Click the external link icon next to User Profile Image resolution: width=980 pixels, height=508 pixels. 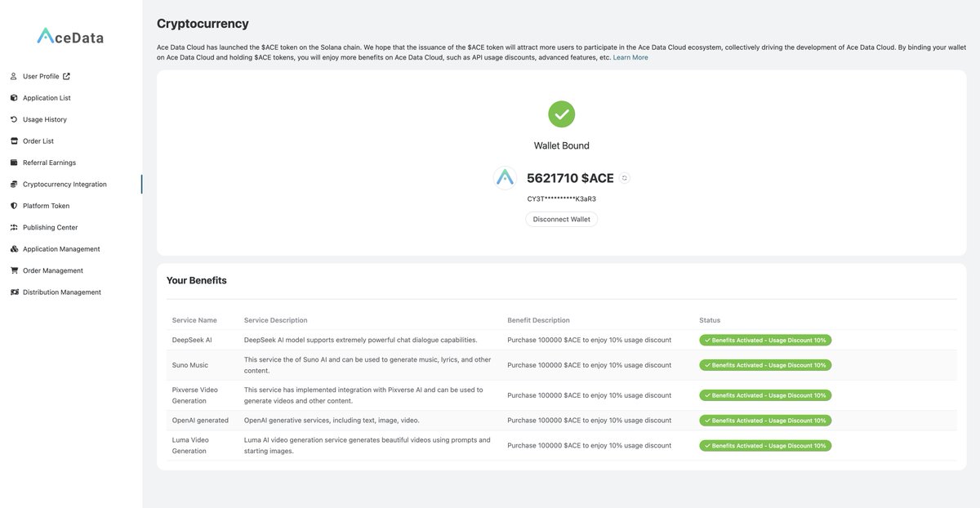(x=67, y=76)
